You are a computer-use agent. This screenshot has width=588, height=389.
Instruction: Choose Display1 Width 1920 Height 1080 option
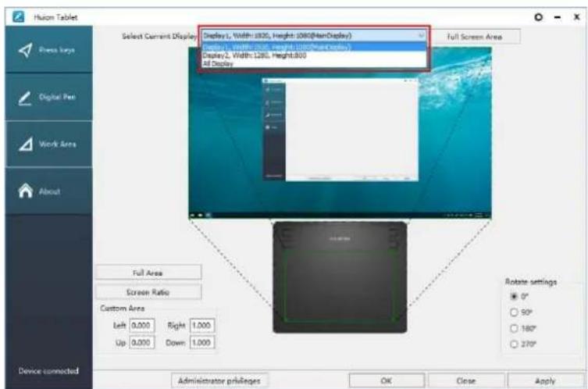tap(314, 47)
